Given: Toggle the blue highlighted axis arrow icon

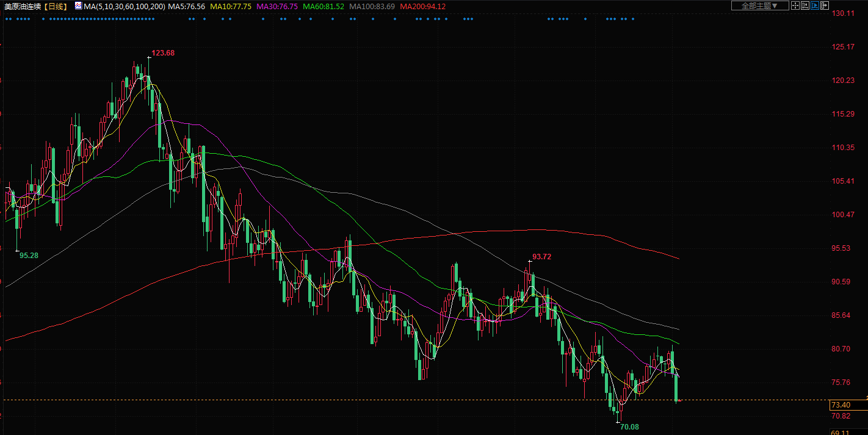Looking at the screenshot, I should [x=814, y=5].
